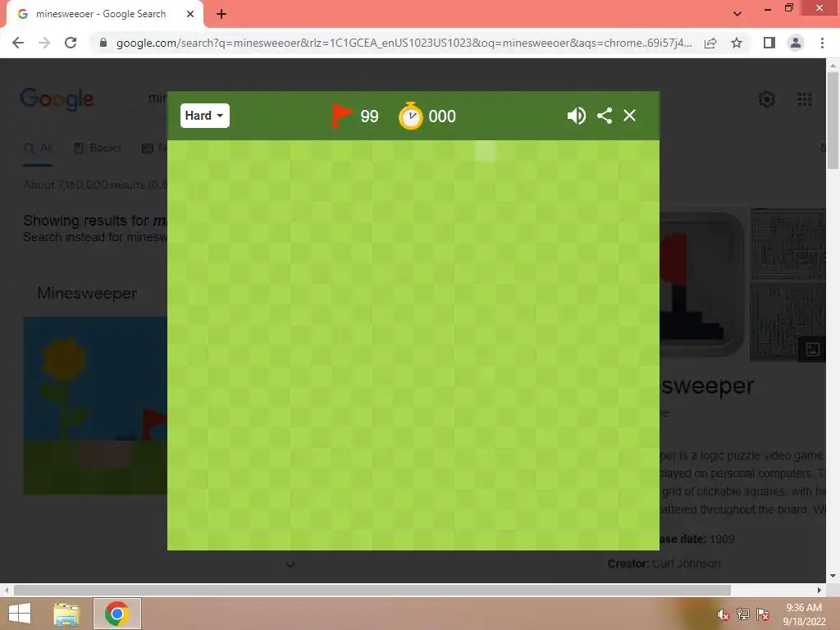Open the Minesweeper joystick image thumbnail
The height and width of the screenshot is (630, 840).
(x=702, y=283)
